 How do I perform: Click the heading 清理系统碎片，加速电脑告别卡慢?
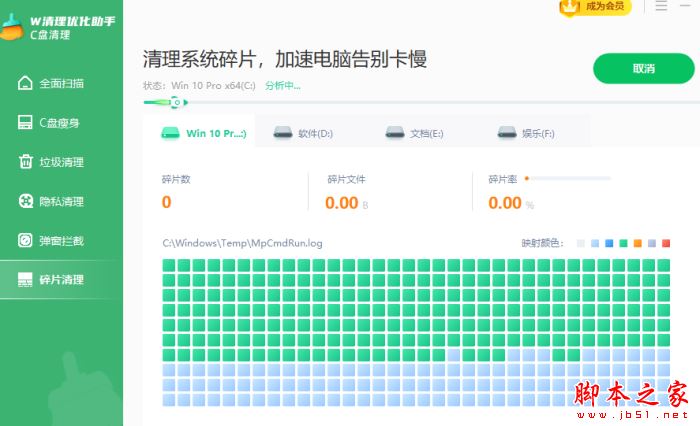tap(285, 59)
